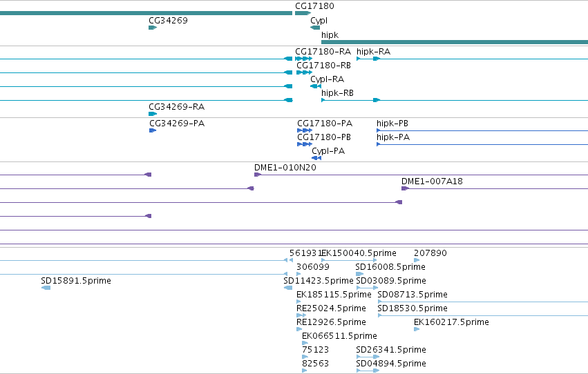Select the DME1-010N20 clone label

pos(285,168)
